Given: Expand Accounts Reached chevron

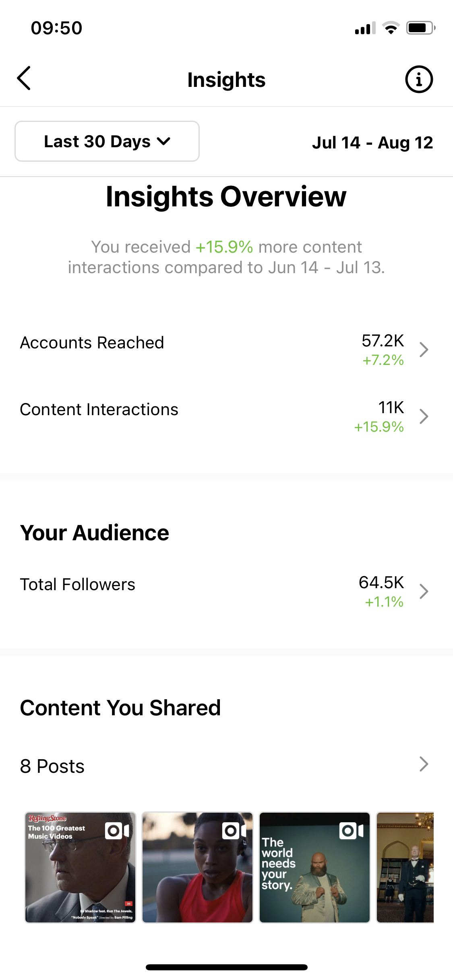Looking at the screenshot, I should [x=424, y=350].
